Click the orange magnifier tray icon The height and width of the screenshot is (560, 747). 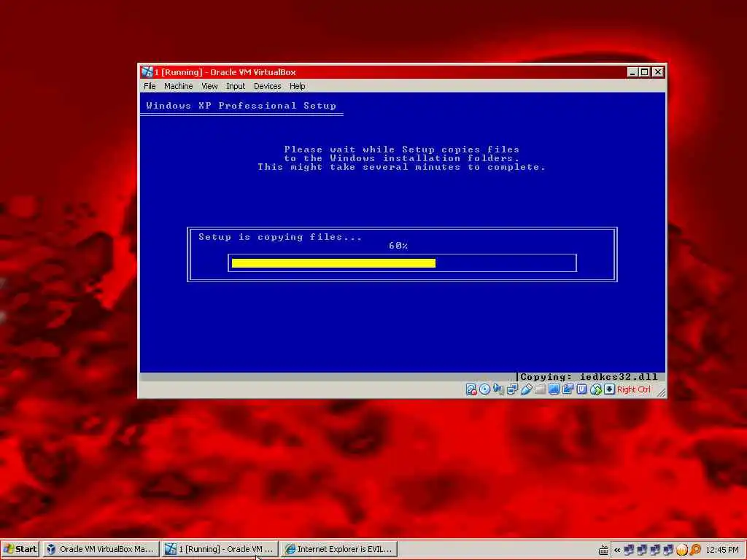click(x=695, y=550)
